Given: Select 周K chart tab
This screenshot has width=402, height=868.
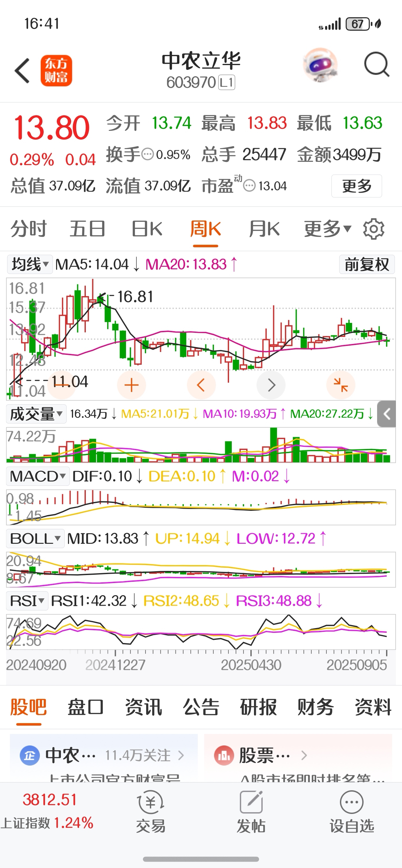Looking at the screenshot, I should pyautogui.click(x=205, y=229).
